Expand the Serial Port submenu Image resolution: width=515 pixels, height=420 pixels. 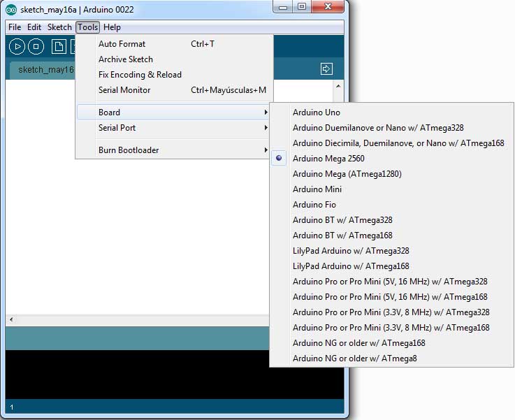tap(173, 128)
